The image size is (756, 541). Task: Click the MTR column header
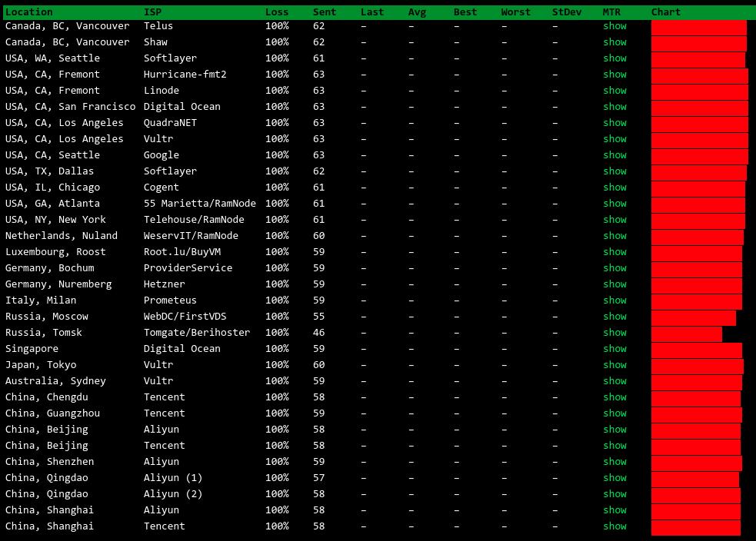pos(612,12)
